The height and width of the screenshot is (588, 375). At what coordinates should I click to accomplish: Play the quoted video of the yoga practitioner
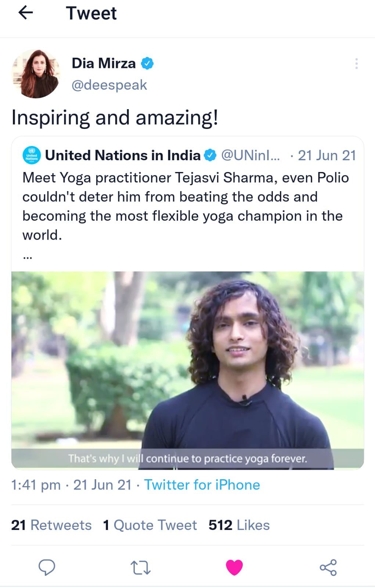pyautogui.click(x=188, y=370)
